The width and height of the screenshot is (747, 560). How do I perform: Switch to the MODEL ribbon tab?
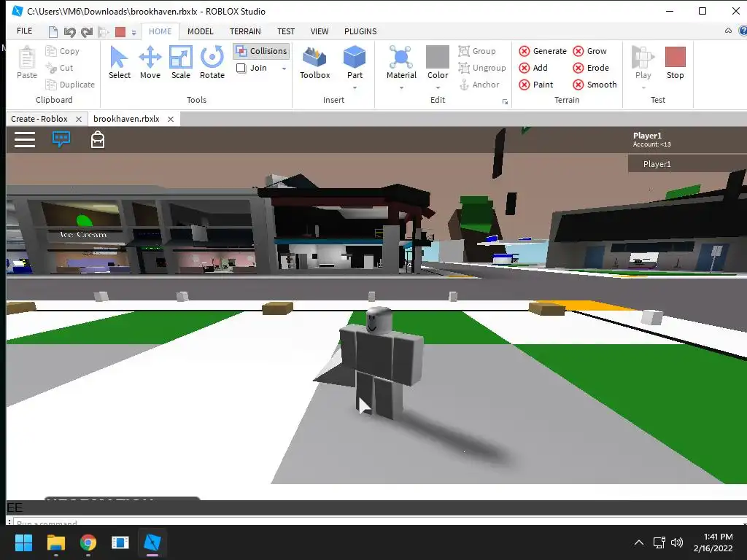click(x=200, y=31)
